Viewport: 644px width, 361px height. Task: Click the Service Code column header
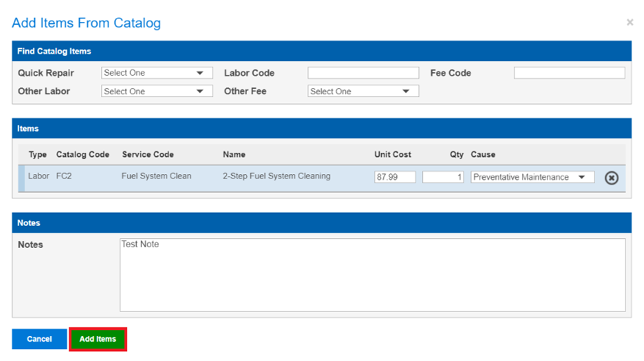(148, 155)
